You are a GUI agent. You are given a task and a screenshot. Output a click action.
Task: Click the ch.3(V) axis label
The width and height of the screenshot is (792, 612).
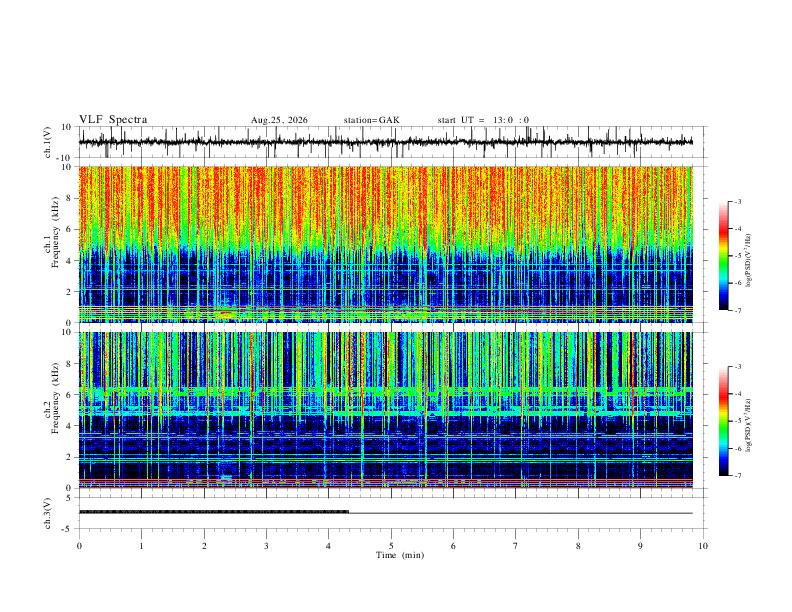click(x=48, y=513)
